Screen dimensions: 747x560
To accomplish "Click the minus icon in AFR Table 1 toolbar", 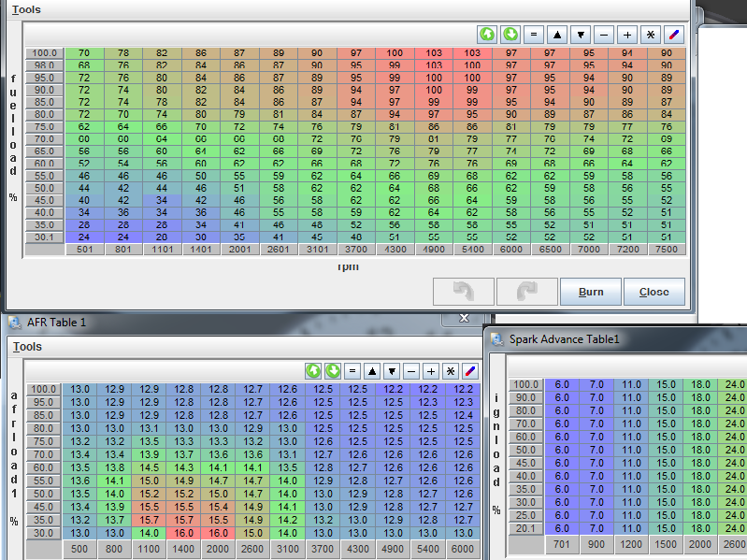I will click(411, 370).
